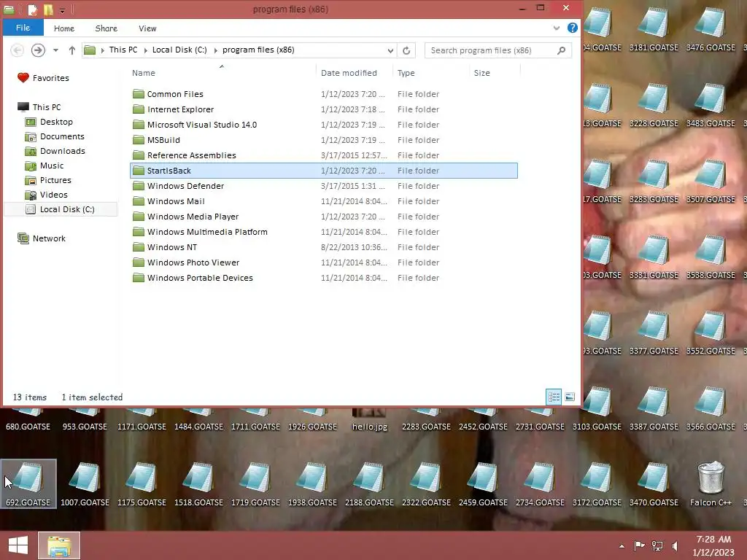Expand the breadcrumb arrow after This PC
Image resolution: width=747 pixels, height=560 pixels.
point(145,50)
